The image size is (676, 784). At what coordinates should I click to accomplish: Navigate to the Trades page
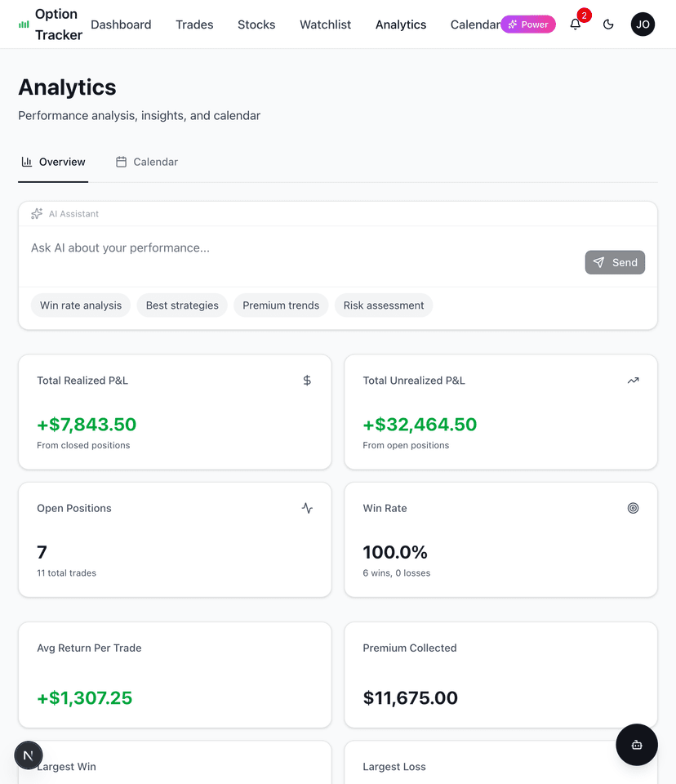(x=193, y=24)
